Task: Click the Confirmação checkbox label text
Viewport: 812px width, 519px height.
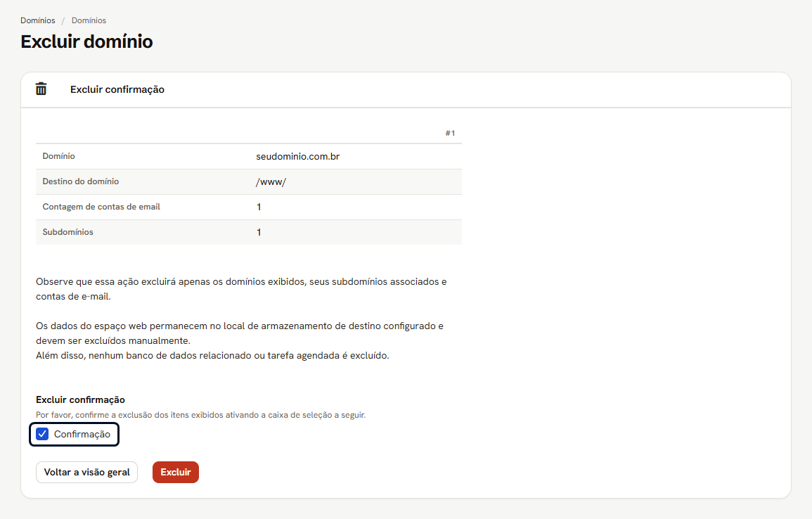Action: (x=82, y=434)
